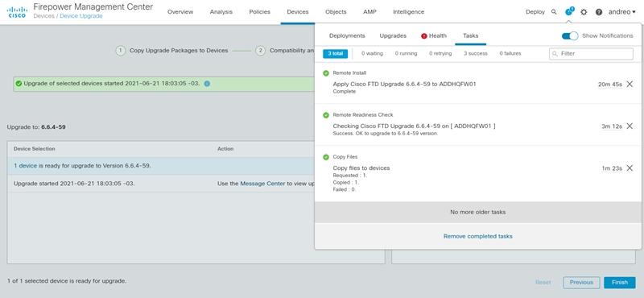Open the Intelligence menu
The image size is (644, 298).
coord(409,12)
